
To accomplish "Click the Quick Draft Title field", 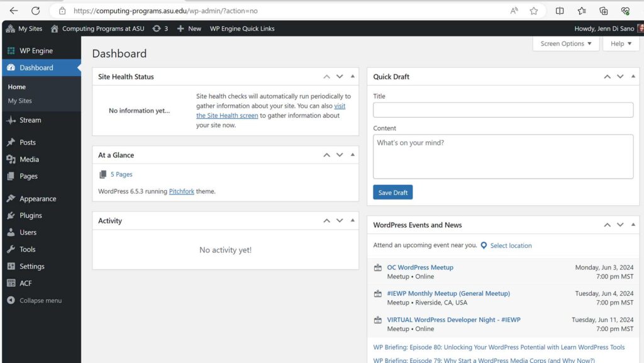I will tap(503, 110).
